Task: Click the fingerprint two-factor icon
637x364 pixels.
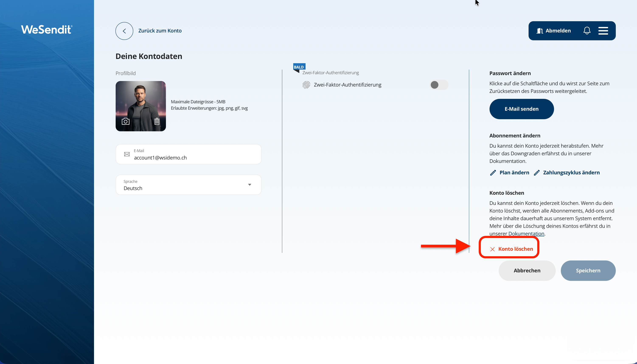Action: [x=306, y=85]
